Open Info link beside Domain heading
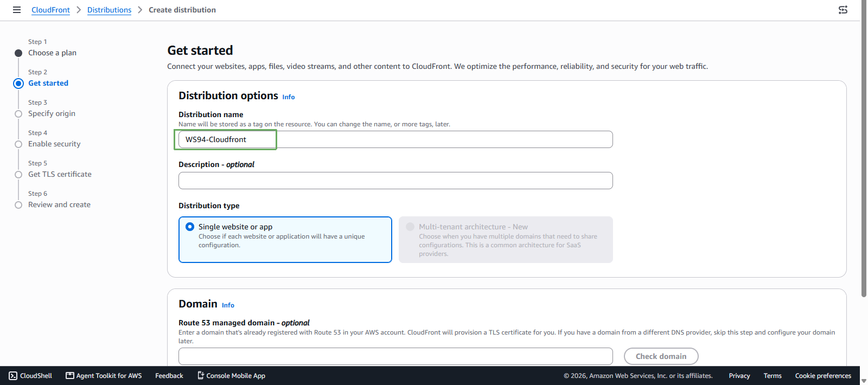 pos(228,305)
